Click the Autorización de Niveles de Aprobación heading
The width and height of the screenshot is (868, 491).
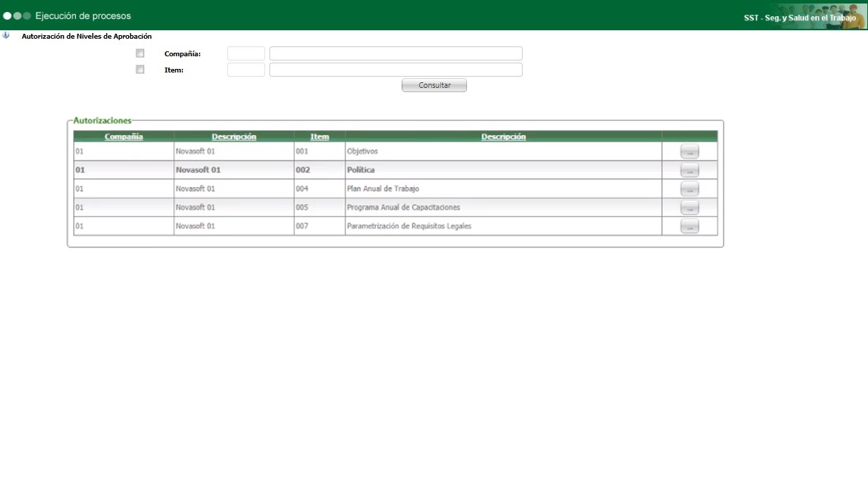(87, 36)
